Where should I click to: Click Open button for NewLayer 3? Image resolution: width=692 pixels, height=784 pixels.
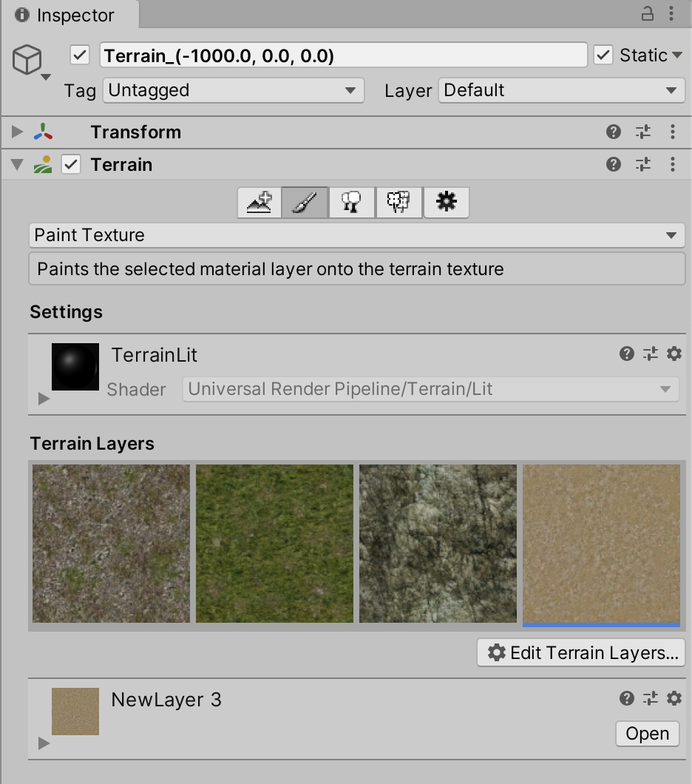point(647,734)
